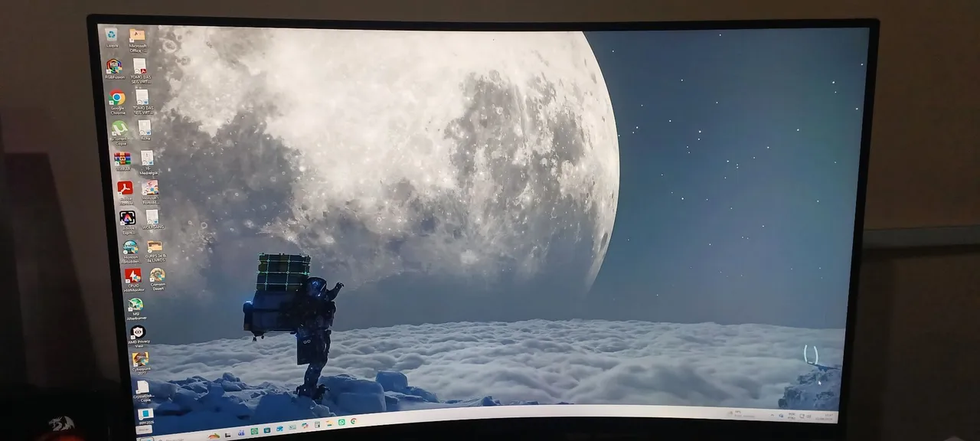Screen dimensions: 980x441
Task: Launch the Cyberpunk 2077 game shortcut
Action: click(140, 362)
